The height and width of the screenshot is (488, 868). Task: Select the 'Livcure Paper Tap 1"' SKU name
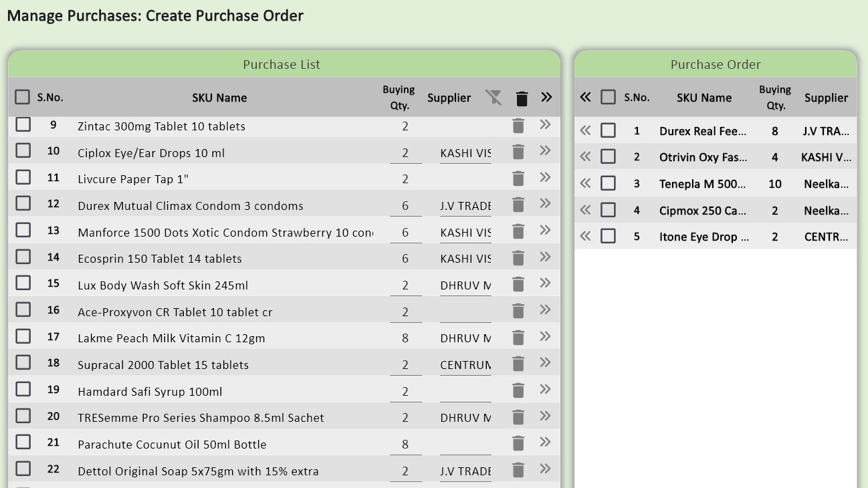tap(133, 179)
